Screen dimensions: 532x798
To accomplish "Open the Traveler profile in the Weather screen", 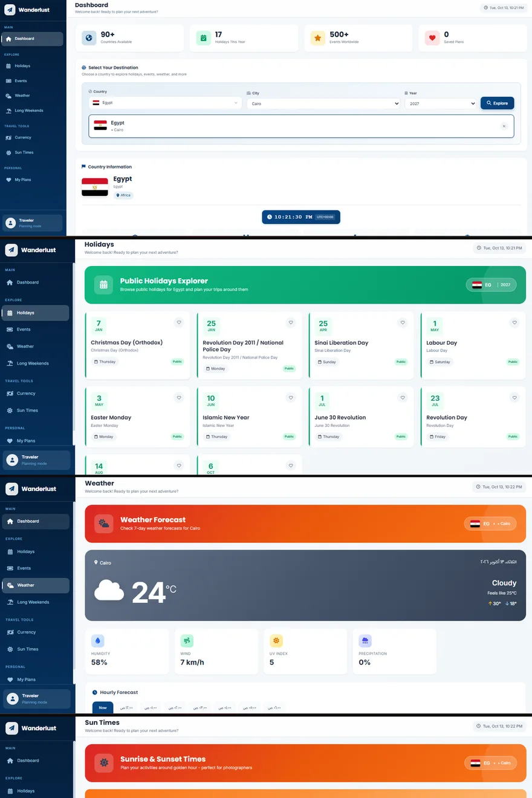I will point(36,698).
